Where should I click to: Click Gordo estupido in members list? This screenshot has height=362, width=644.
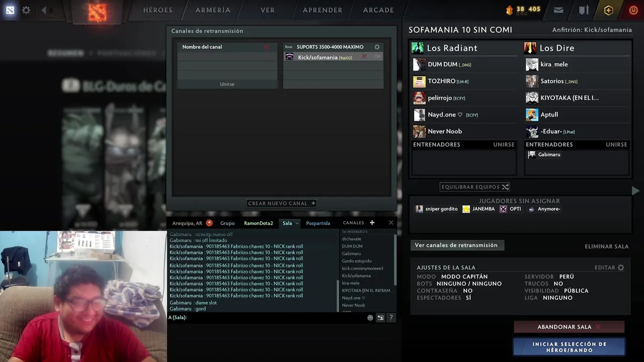point(357,261)
